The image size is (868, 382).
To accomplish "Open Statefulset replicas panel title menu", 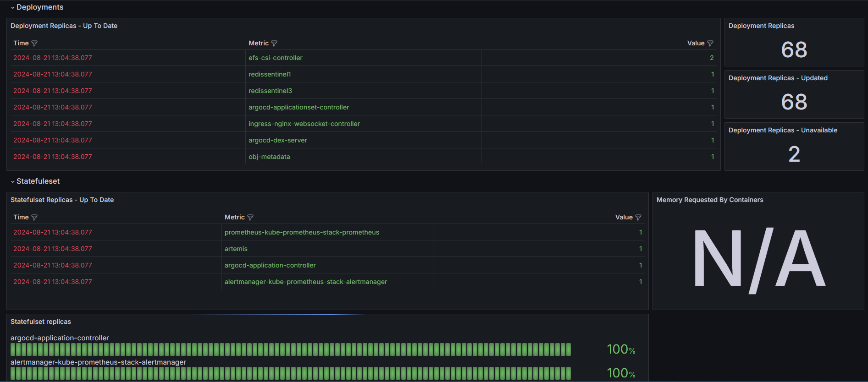I will [x=41, y=322].
